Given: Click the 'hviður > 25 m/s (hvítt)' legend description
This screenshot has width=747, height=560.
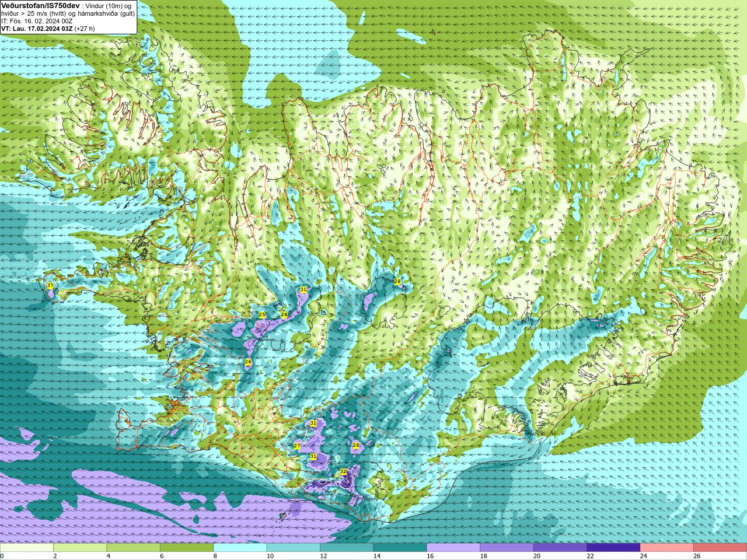Looking at the screenshot, I should click(x=35, y=13).
